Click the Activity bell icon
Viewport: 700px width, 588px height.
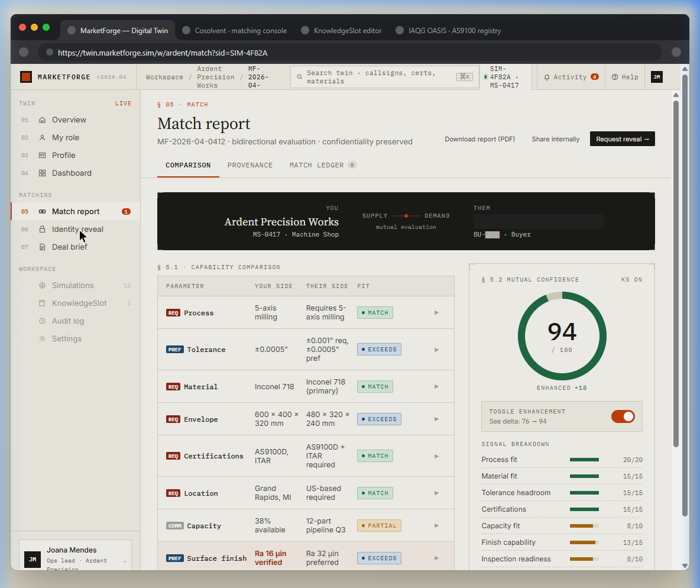pos(546,77)
